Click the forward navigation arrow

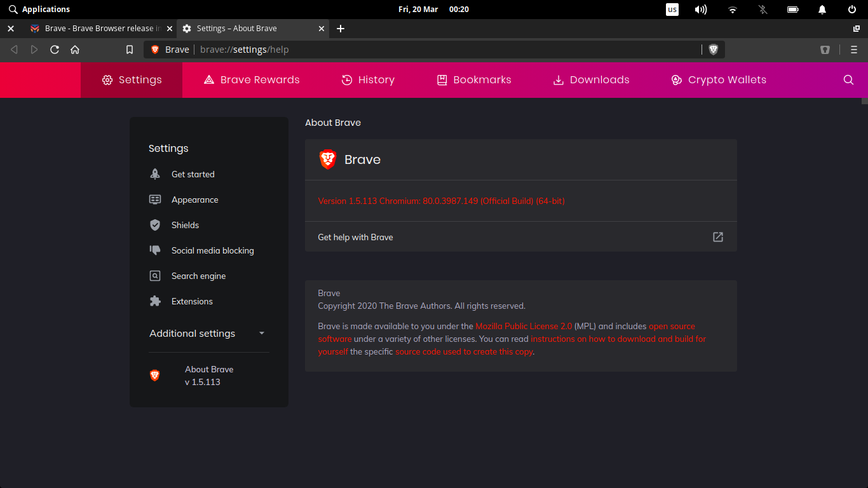pos(34,50)
